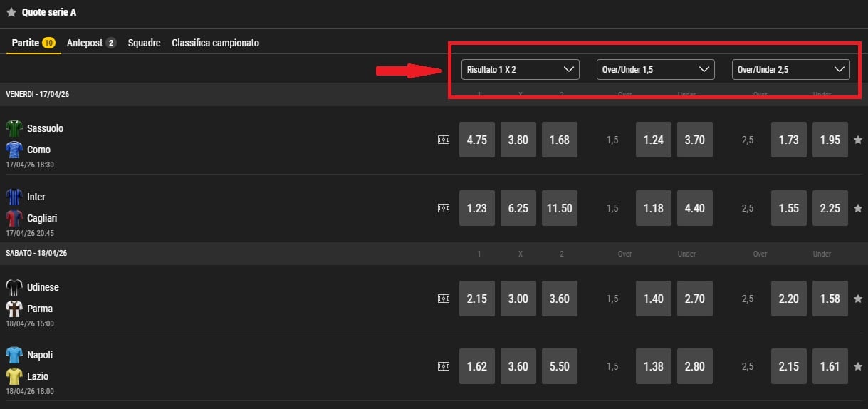Select draw odds 3.80 for Sassuolo-Como
Viewport: 868px width, 409px height.
pos(518,140)
